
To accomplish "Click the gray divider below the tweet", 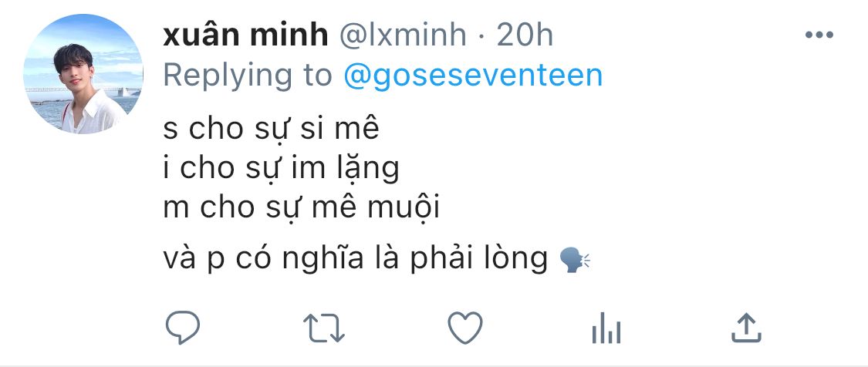I will click(x=434, y=364).
